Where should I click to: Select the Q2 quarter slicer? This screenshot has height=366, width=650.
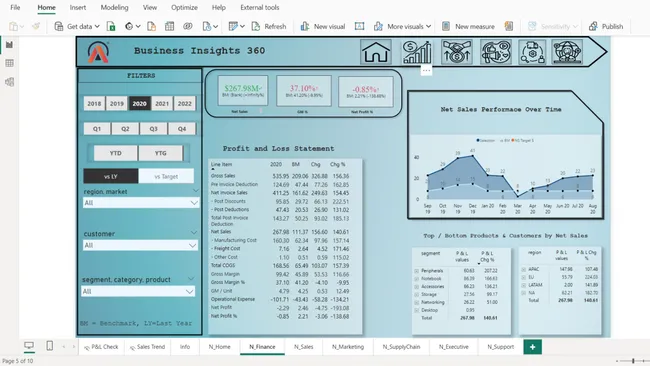125,129
